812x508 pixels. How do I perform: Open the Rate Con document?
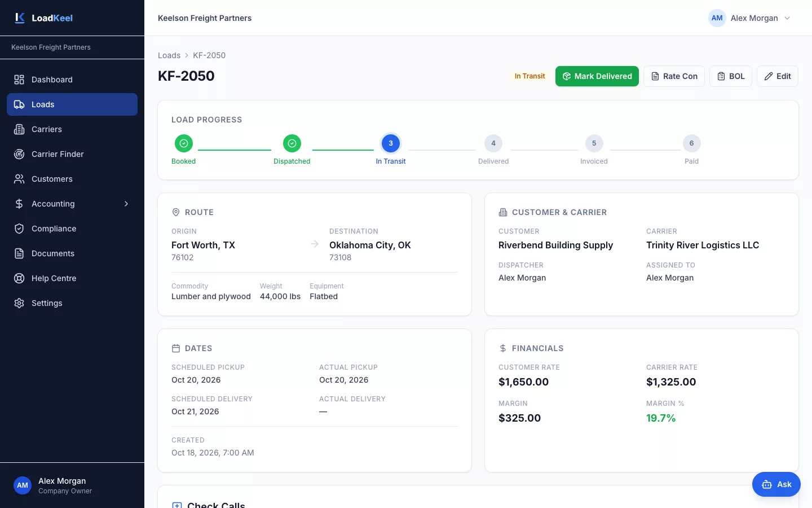click(x=674, y=76)
